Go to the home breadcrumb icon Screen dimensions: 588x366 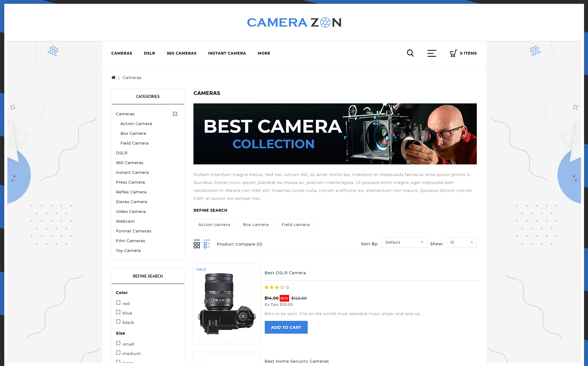(x=113, y=77)
